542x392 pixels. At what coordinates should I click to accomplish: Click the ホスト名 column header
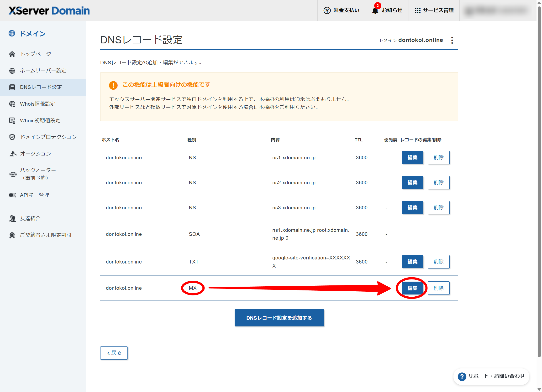click(x=111, y=140)
